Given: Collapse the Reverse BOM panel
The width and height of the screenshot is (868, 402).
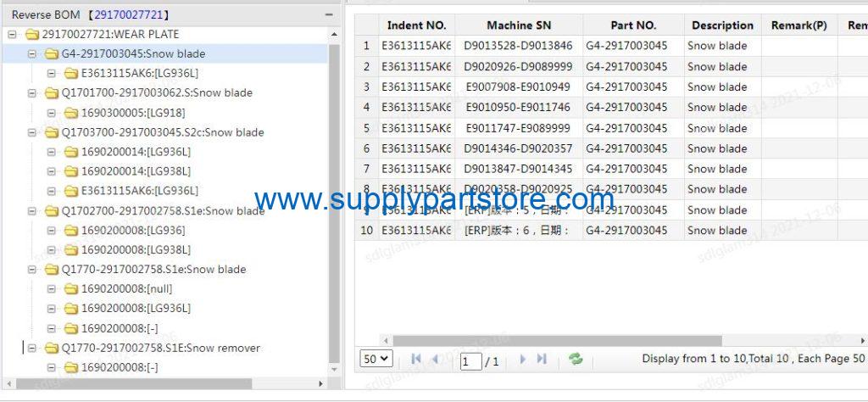Looking at the screenshot, I should tap(329, 15).
